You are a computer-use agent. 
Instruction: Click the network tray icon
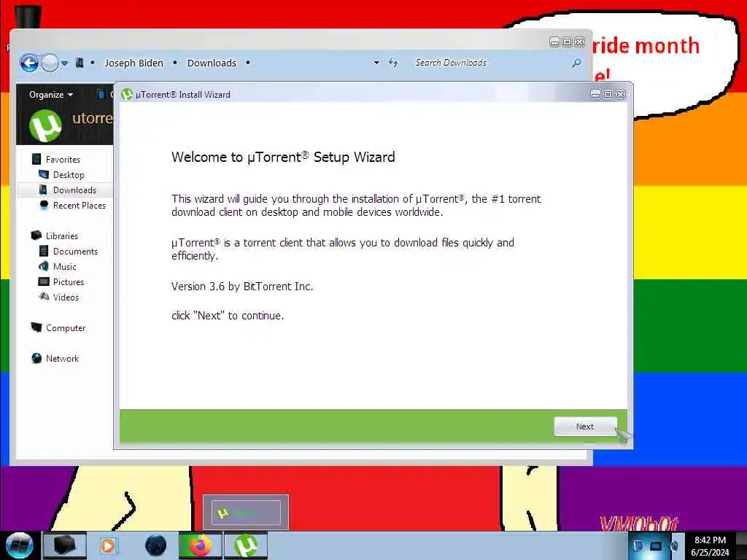(x=656, y=545)
